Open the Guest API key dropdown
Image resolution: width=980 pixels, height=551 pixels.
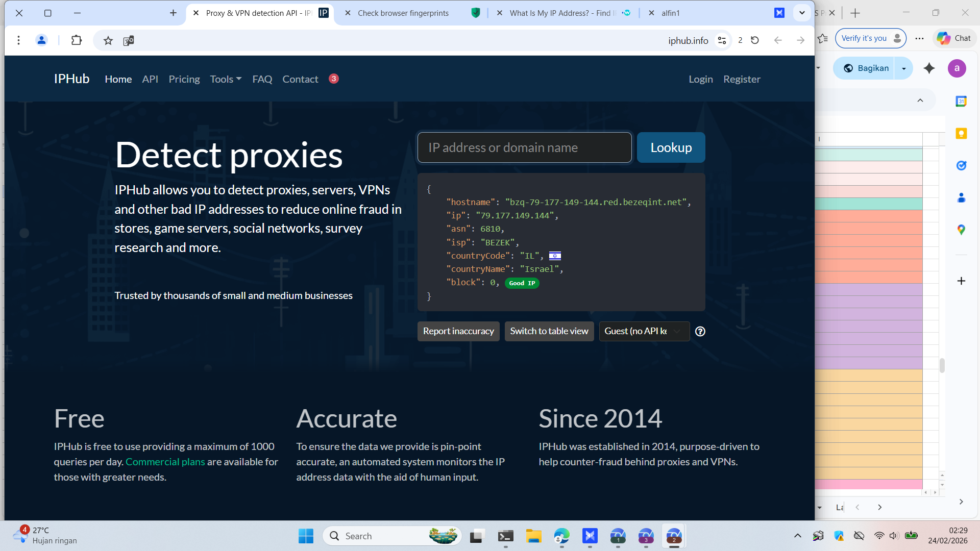[644, 331]
